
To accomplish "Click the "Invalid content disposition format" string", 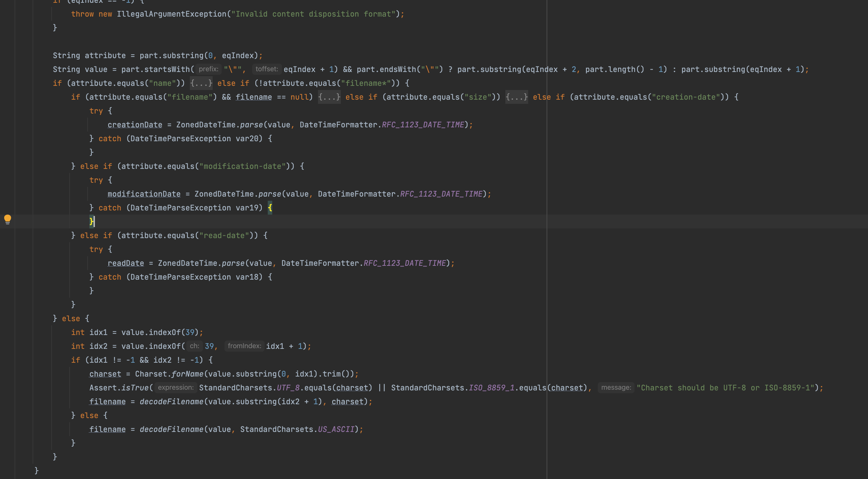I will (x=313, y=14).
